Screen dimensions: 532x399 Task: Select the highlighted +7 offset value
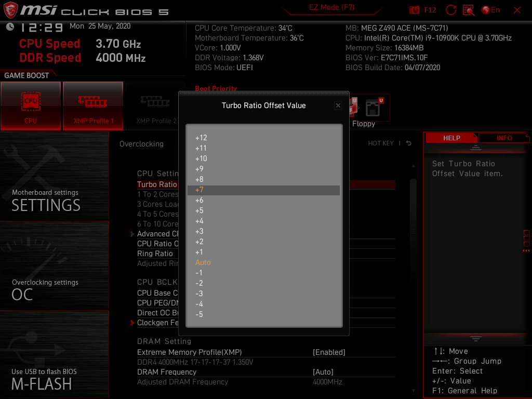263,190
